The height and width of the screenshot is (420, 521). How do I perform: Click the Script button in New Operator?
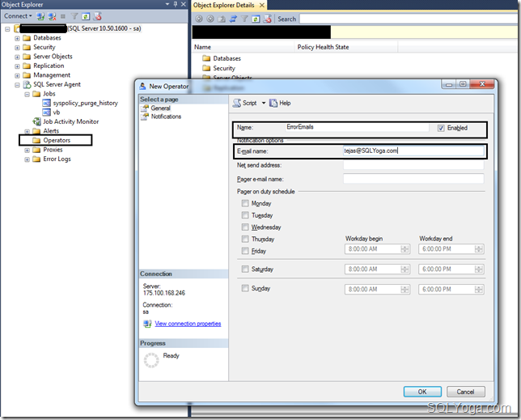coord(245,103)
